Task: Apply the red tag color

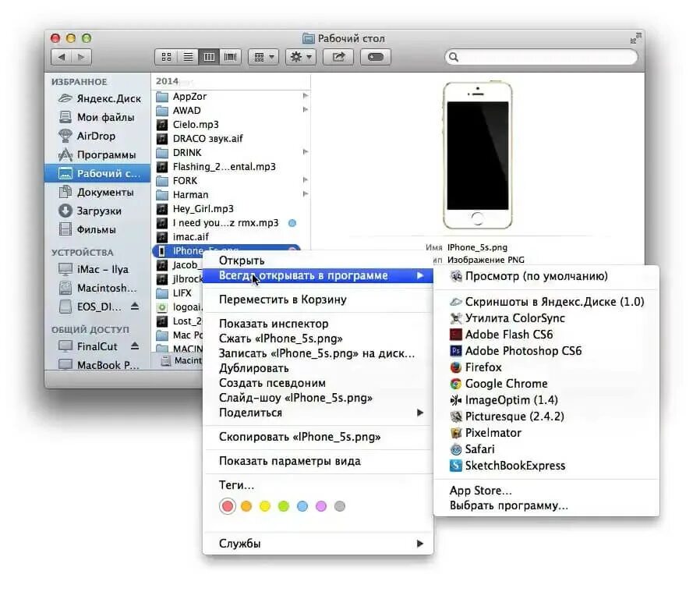Action: (x=228, y=506)
